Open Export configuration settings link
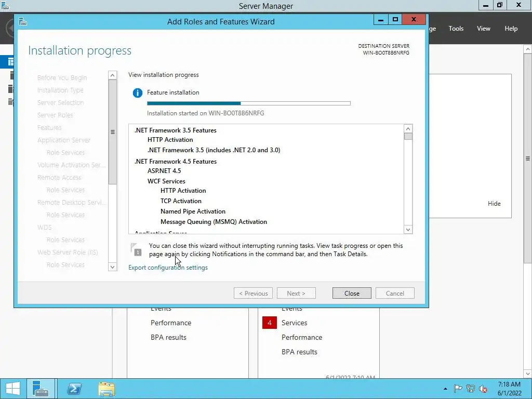Image resolution: width=532 pixels, height=399 pixels. [x=168, y=268]
